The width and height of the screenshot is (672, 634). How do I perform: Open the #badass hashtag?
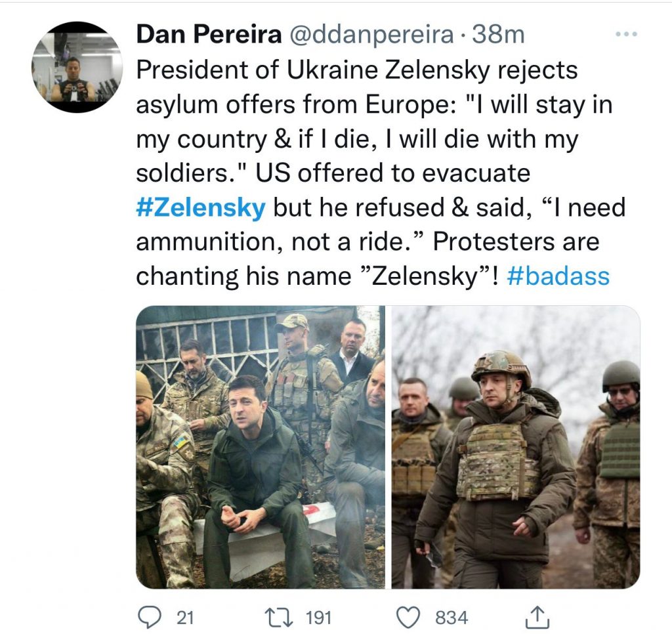coord(558,276)
